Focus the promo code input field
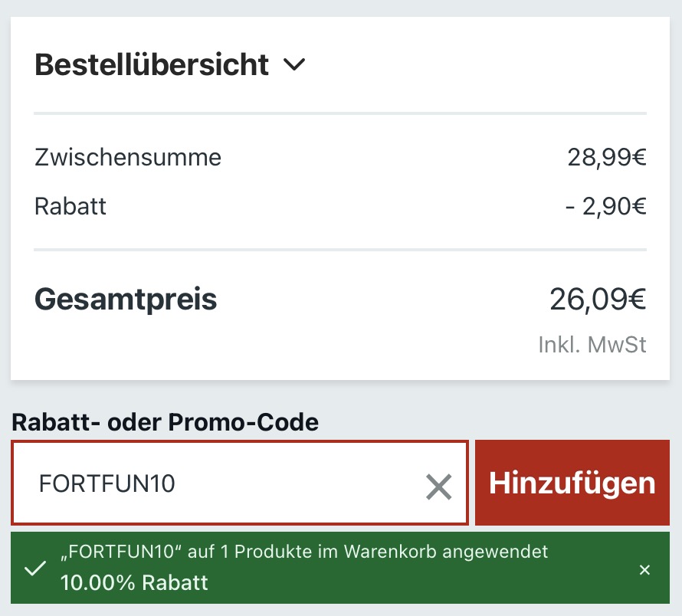Viewport: 682px width, 616px height. [240, 483]
